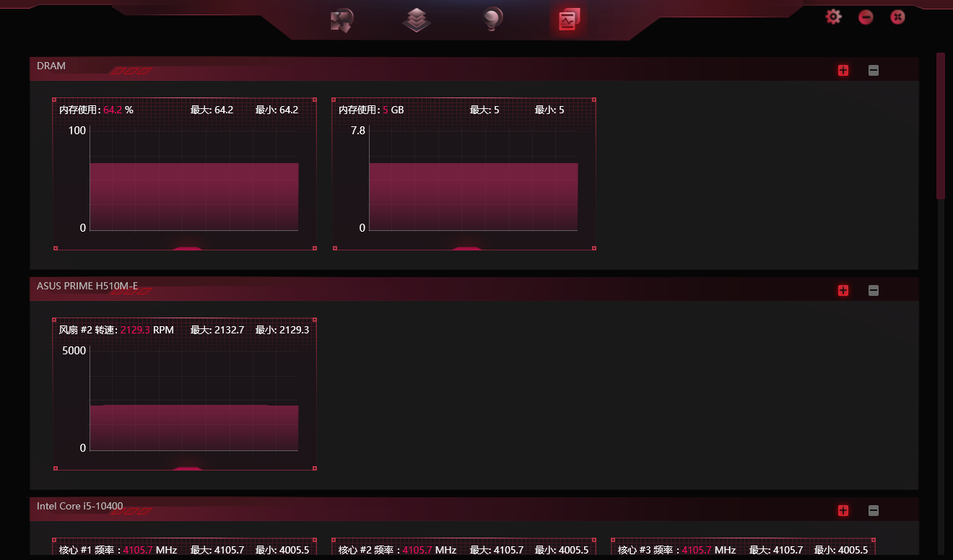Click the 7.8 axis label on the GB graph
Screen dimensions: 953x560
(358, 131)
